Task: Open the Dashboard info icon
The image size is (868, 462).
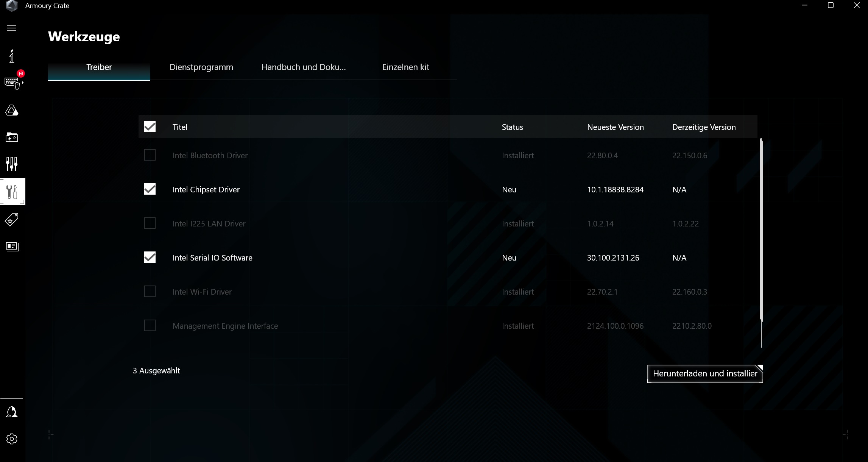Action: click(12, 56)
